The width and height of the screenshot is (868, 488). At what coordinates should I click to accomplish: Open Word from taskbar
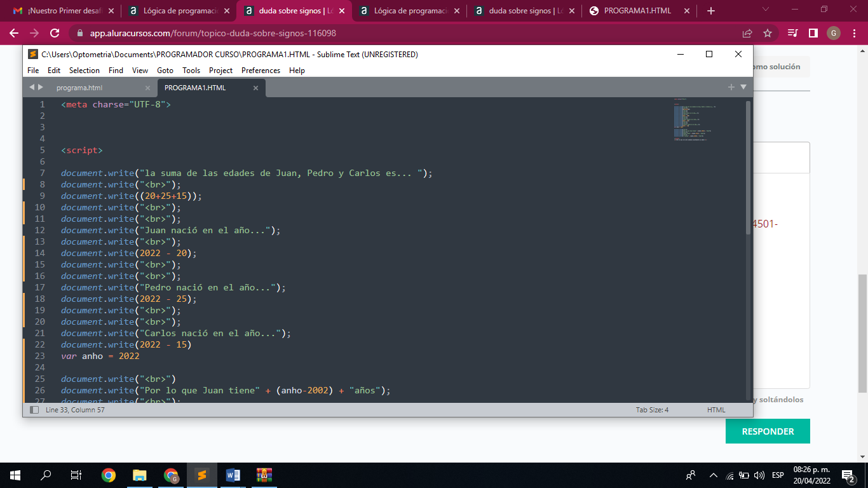coord(233,475)
